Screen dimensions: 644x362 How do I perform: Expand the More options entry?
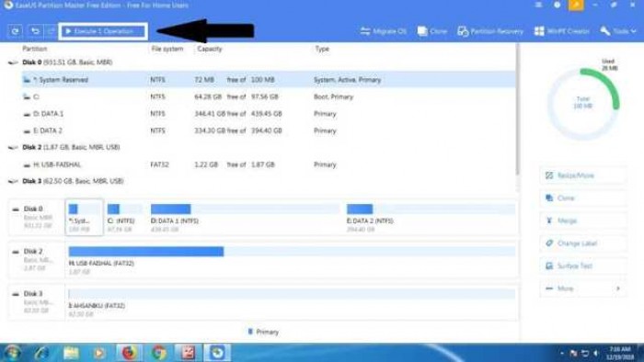click(583, 288)
